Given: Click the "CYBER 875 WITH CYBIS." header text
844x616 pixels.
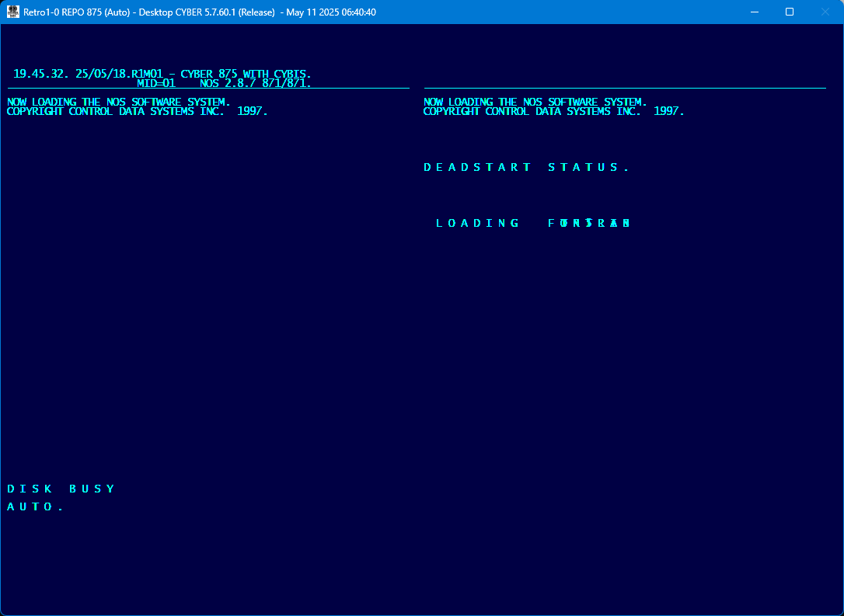Looking at the screenshot, I should point(246,74).
